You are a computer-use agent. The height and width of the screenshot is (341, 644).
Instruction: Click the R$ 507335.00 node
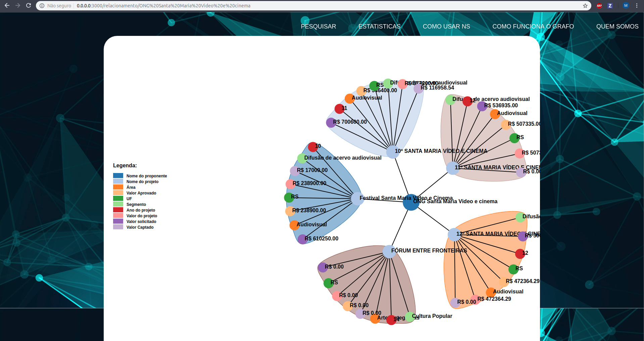click(x=506, y=125)
